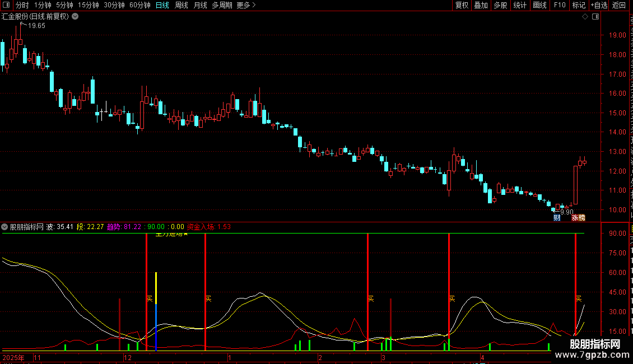
Task: Click the 19.65 high price flag
Action: pyautogui.click(x=36, y=25)
